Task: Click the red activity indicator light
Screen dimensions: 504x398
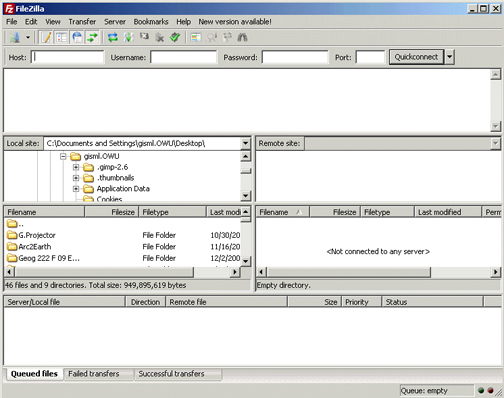Action: click(x=491, y=390)
